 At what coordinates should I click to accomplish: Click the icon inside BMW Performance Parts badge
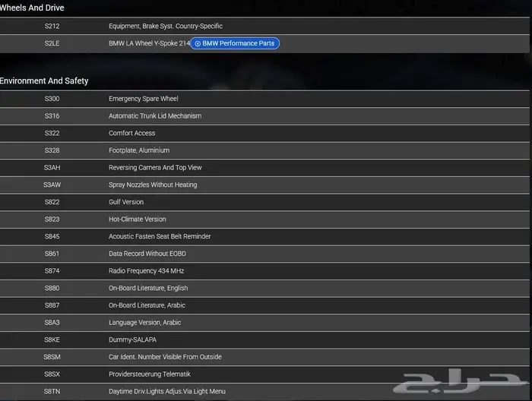[198, 44]
